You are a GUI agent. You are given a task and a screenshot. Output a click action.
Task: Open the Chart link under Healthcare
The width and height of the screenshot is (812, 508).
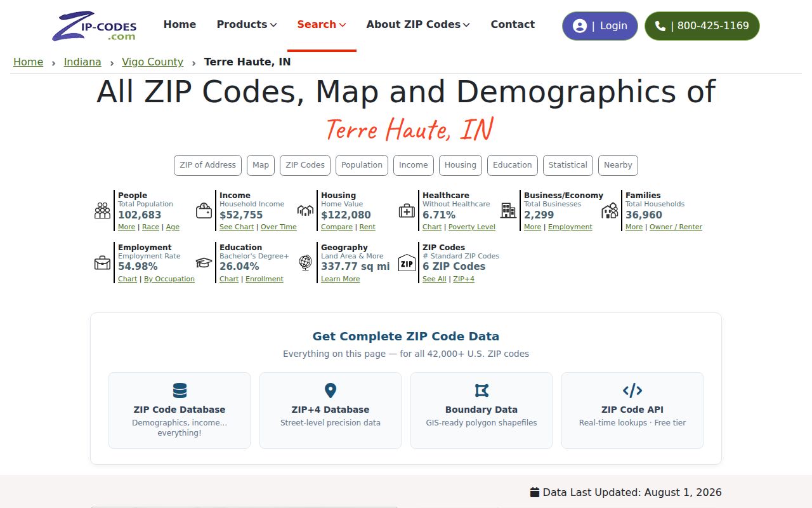coord(432,227)
